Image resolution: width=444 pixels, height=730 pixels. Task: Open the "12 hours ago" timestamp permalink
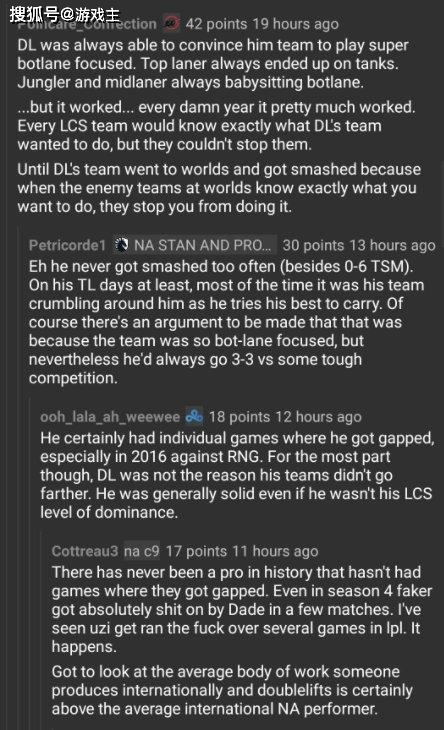[x=318, y=417]
